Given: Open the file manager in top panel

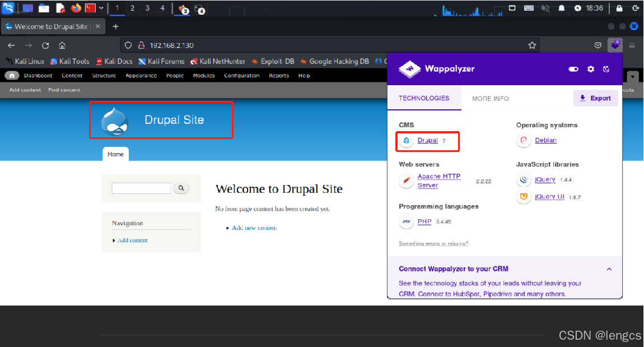Looking at the screenshot, I should point(44,8).
